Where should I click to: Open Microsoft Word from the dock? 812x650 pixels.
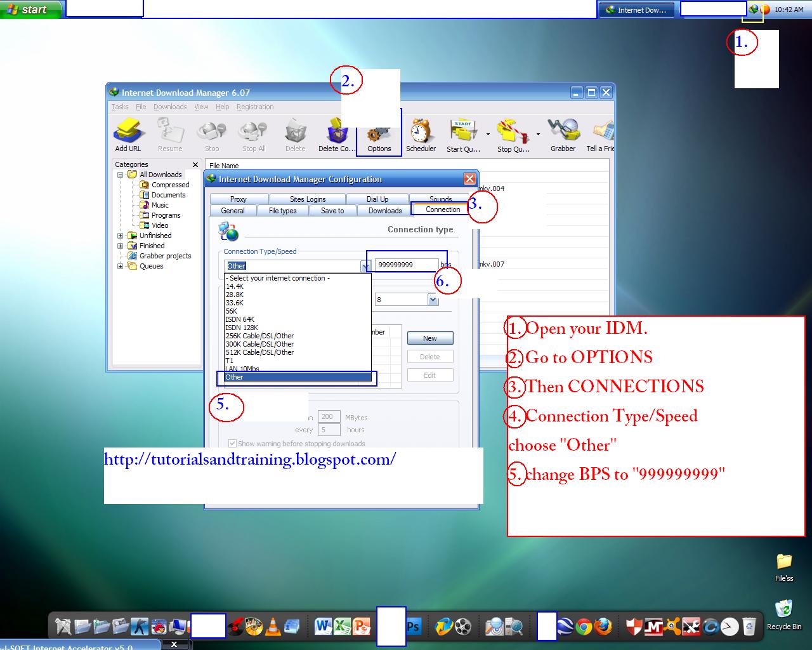pos(323,627)
